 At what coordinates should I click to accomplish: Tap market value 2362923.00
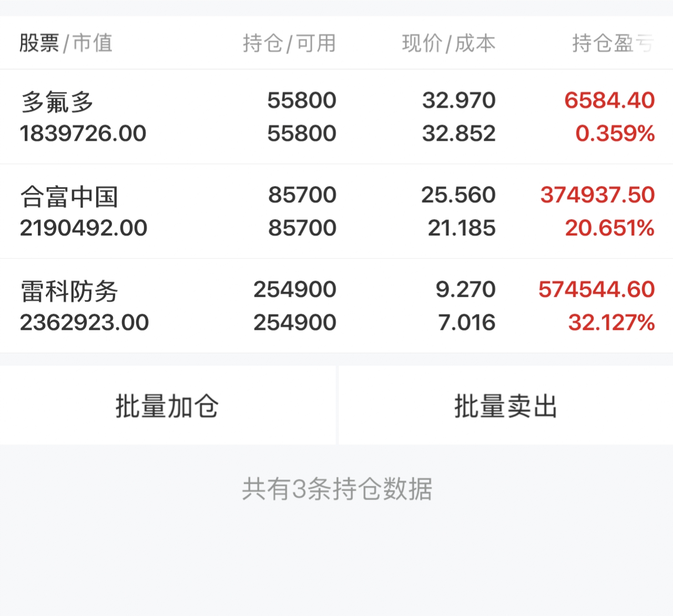pos(84,323)
